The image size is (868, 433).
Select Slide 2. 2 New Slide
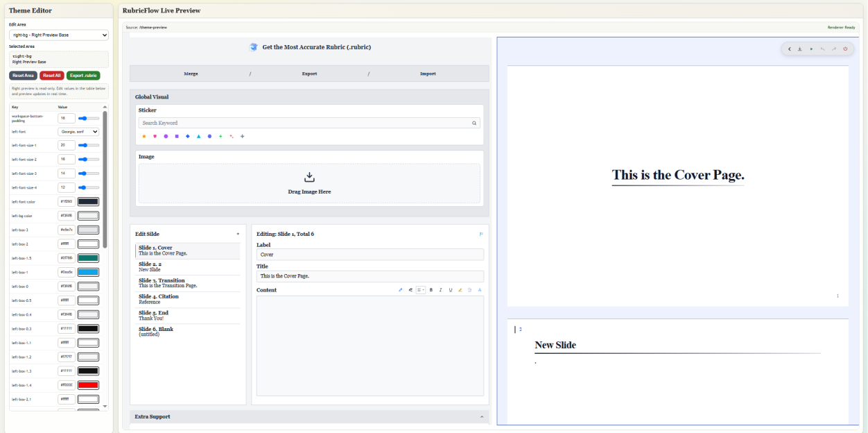point(188,267)
